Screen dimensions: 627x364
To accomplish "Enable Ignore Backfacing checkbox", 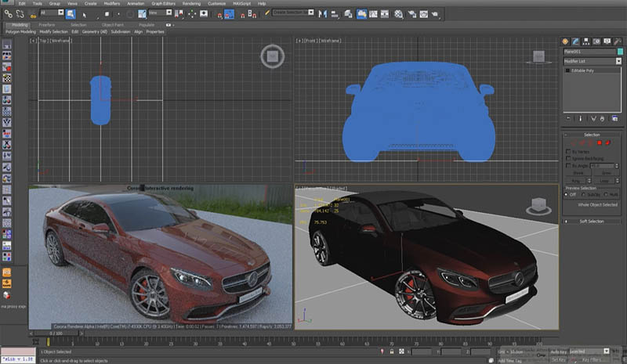I will [568, 158].
